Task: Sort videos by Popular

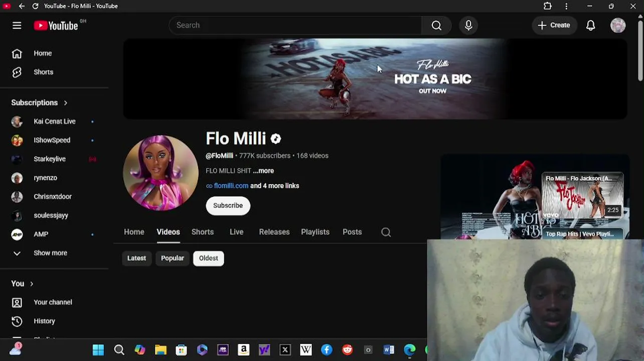Action: click(x=173, y=258)
